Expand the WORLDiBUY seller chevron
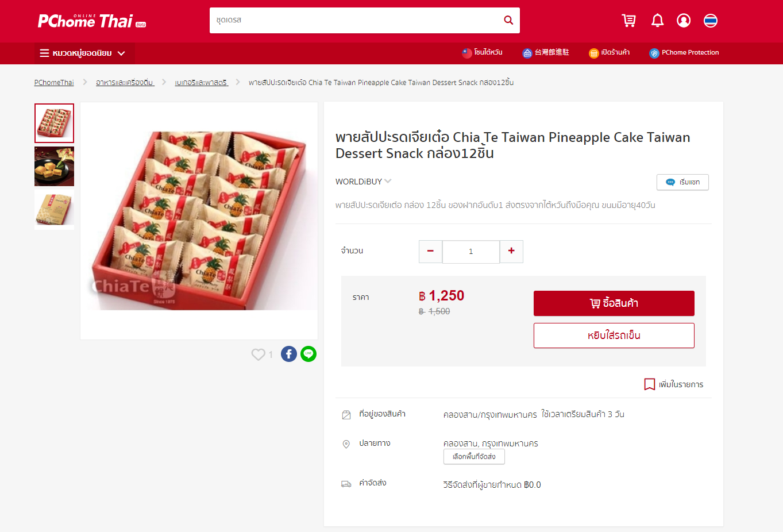 [388, 181]
